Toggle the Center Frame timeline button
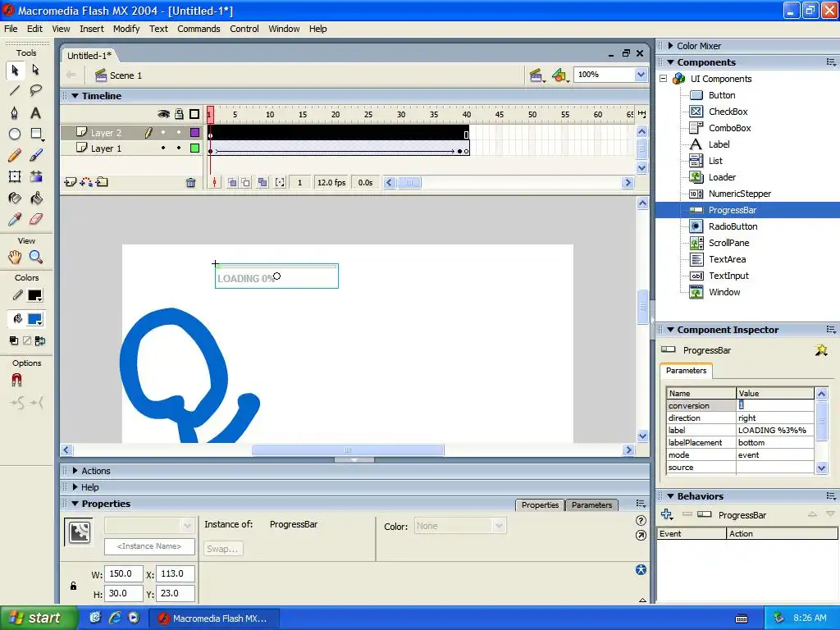This screenshot has height=630, width=840. click(214, 183)
